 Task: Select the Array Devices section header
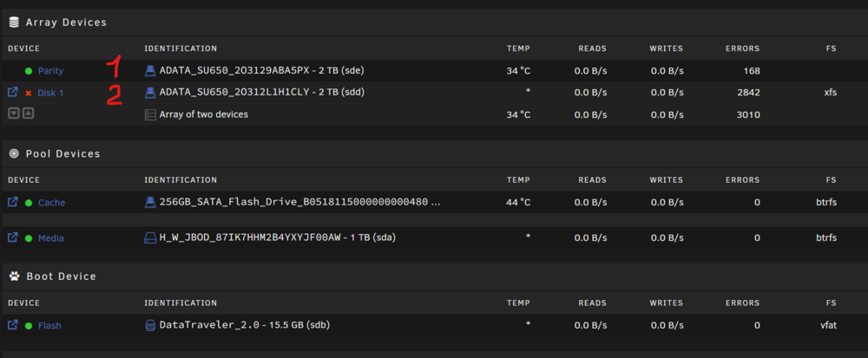[66, 23]
